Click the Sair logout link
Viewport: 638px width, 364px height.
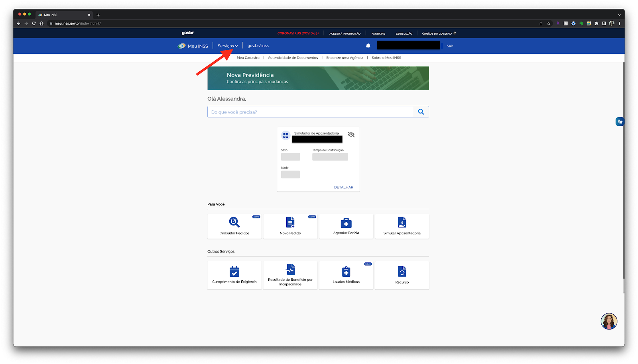450,46
